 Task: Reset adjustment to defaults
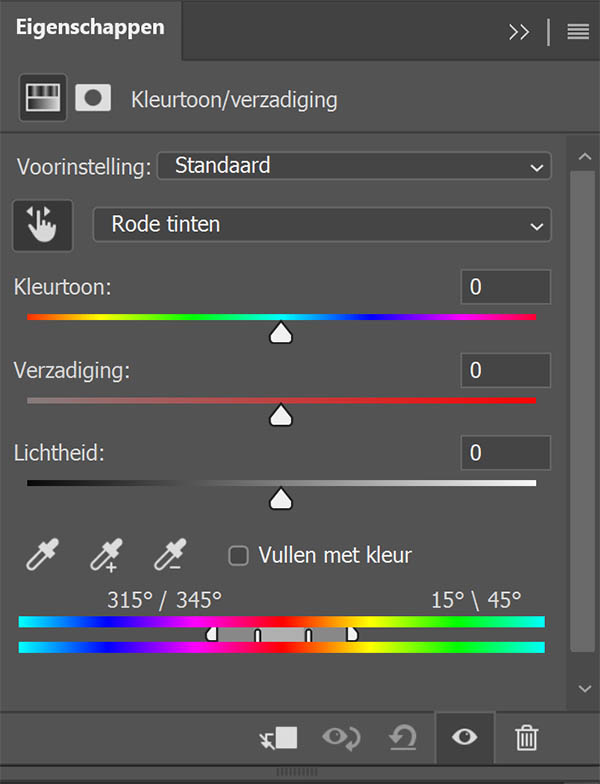(403, 738)
